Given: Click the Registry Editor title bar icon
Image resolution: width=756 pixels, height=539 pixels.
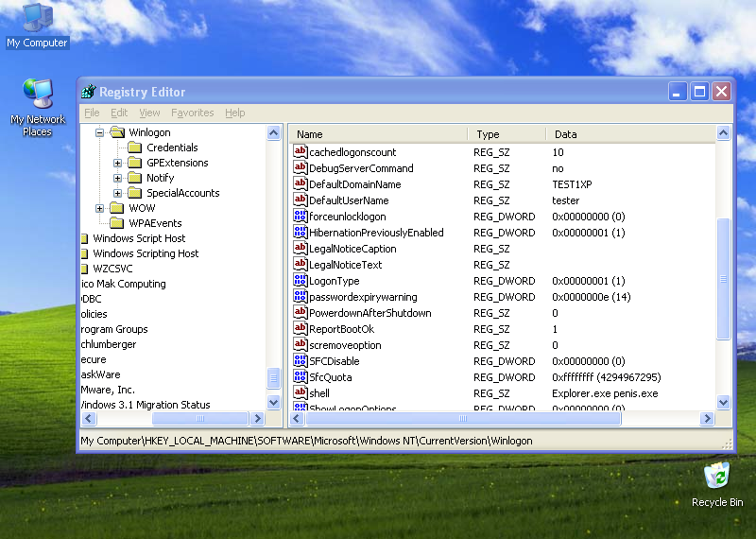Looking at the screenshot, I should pyautogui.click(x=88, y=91).
